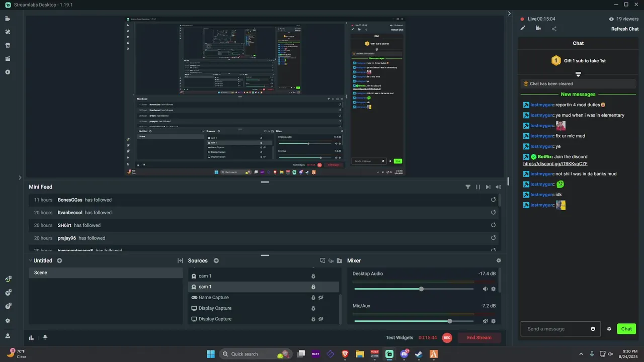Open the Highlighter clapperboard icon in sidebar
This screenshot has width=644, height=362.
pos(8,58)
